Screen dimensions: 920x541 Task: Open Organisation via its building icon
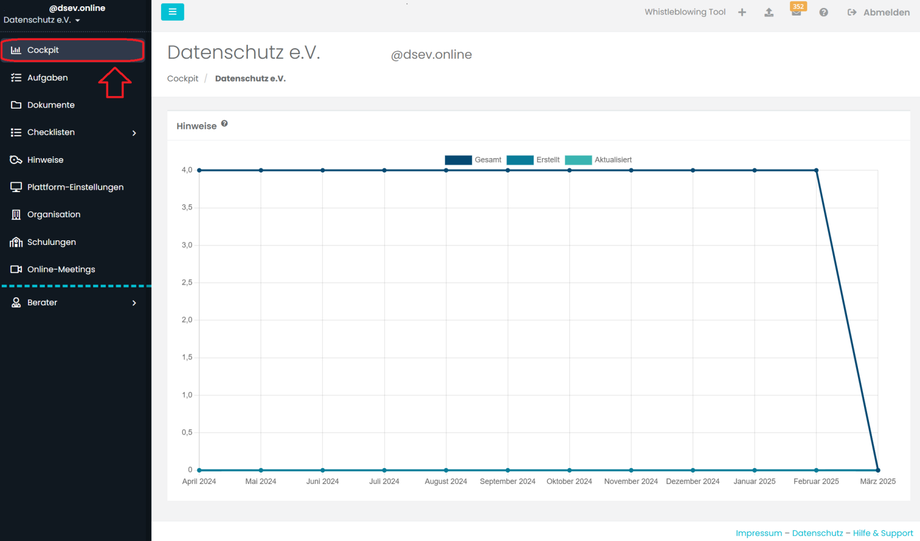pyautogui.click(x=16, y=214)
